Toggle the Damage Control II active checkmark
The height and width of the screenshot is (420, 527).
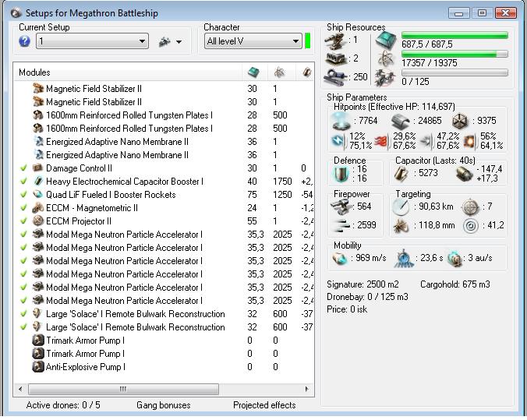point(23,168)
